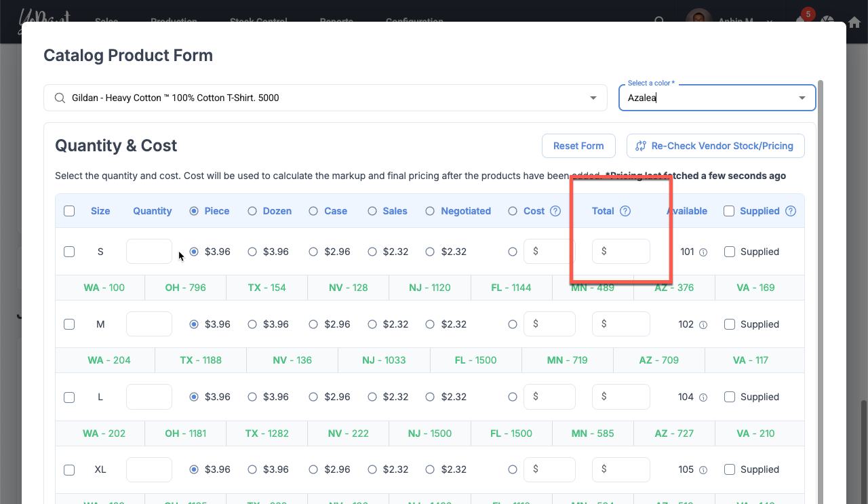Check the row checkbox for size S
This screenshot has width=868, height=504.
point(69,252)
